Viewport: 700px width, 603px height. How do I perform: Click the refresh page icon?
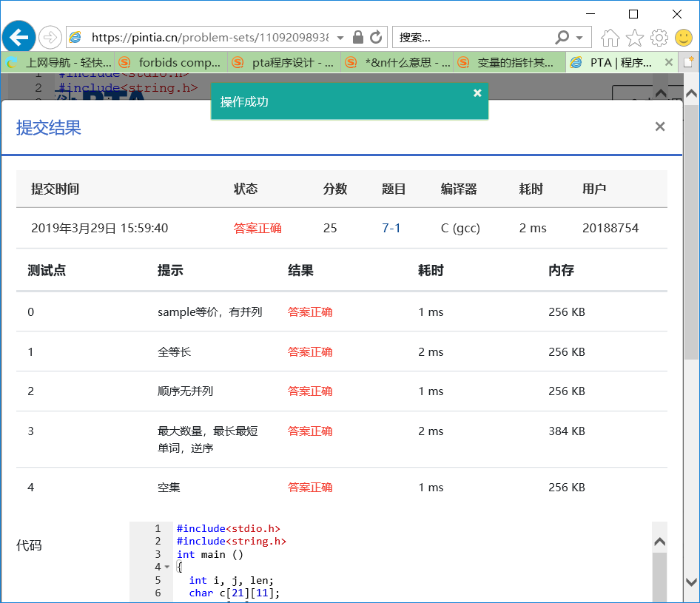pyautogui.click(x=376, y=37)
